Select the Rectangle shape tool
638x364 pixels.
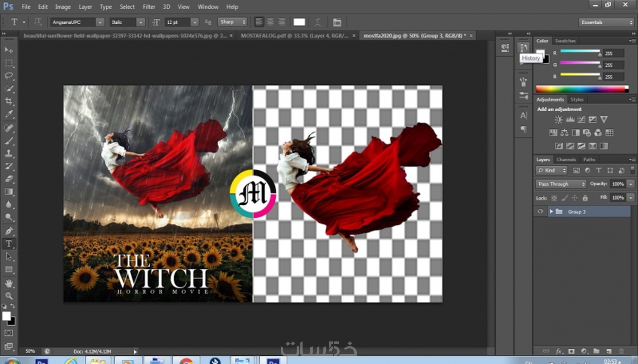(x=9, y=269)
